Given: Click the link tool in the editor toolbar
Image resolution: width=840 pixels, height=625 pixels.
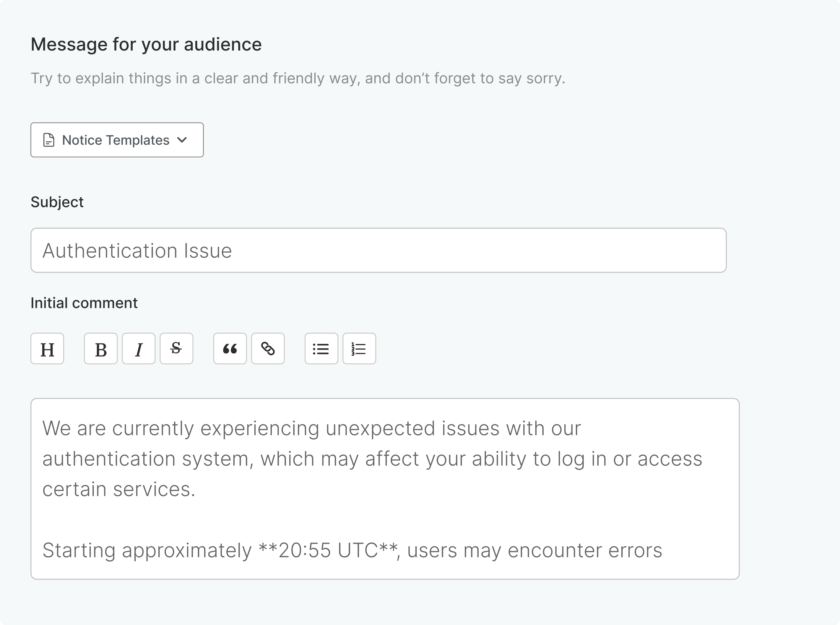Looking at the screenshot, I should pos(268,348).
